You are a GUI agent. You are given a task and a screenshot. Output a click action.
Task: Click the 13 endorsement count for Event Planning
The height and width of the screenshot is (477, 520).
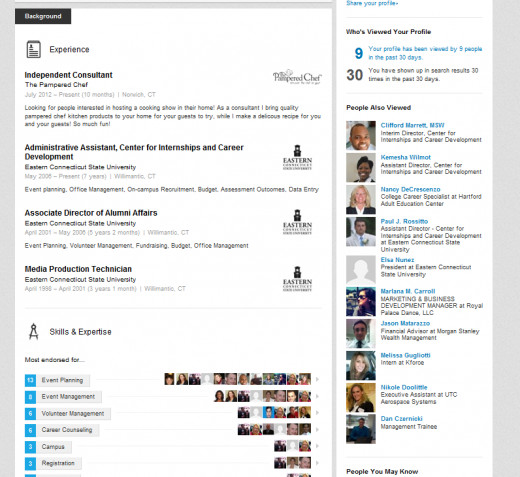click(x=30, y=380)
